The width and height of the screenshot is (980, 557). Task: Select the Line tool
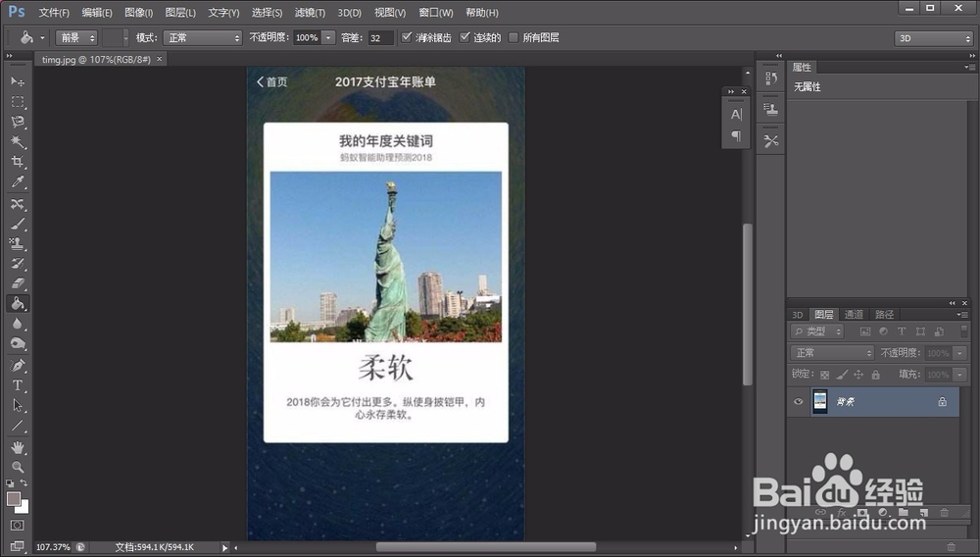pyautogui.click(x=18, y=426)
